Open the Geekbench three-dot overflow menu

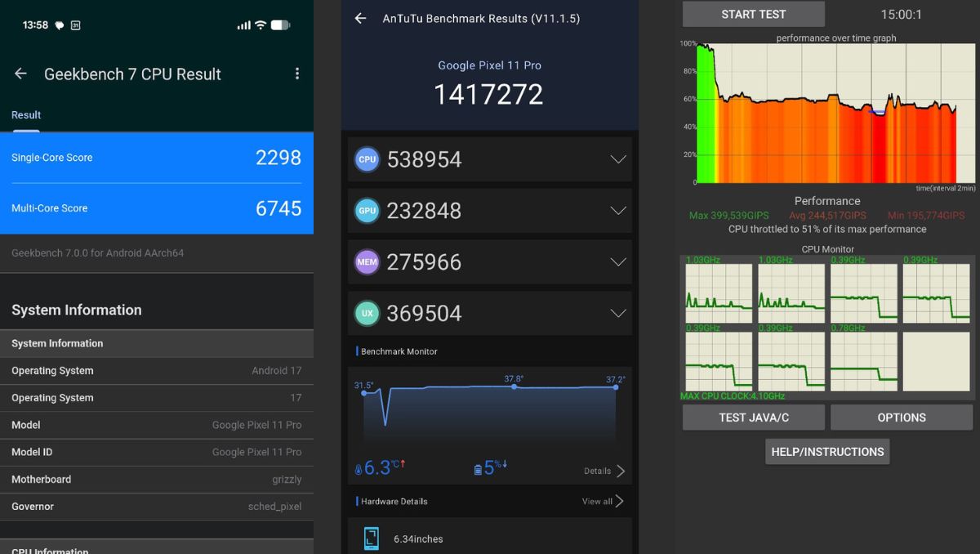(x=297, y=74)
